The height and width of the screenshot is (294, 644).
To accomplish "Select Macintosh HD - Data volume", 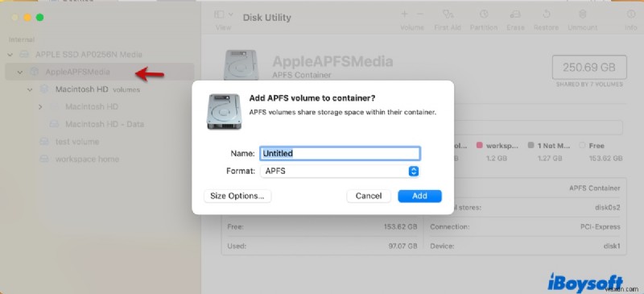I will click(x=105, y=124).
